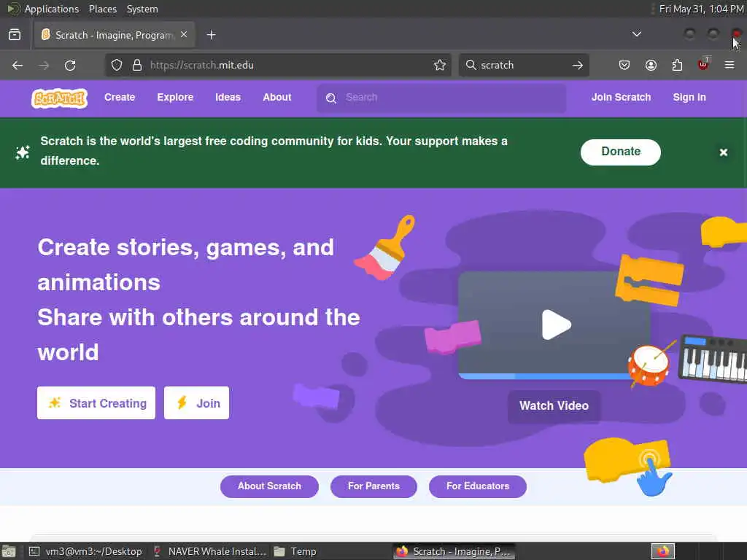Click the Sign in link
The width and height of the screenshot is (747, 560).
click(x=689, y=97)
